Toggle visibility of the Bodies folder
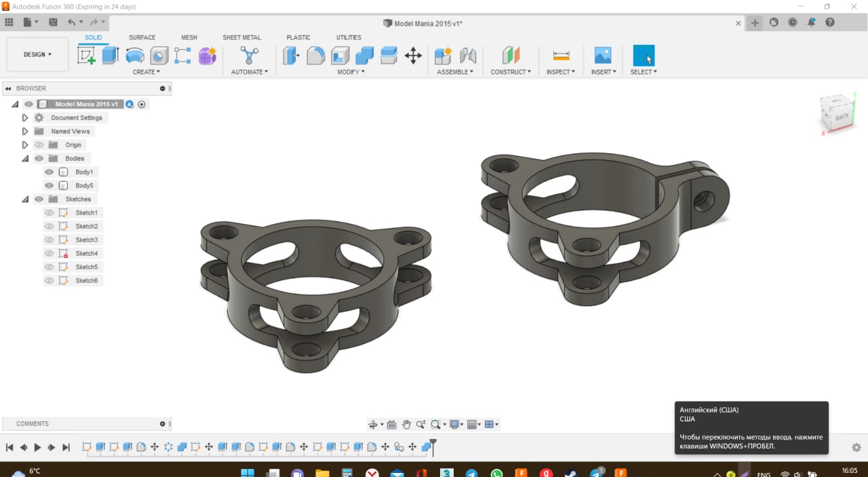868x477 pixels. (39, 159)
